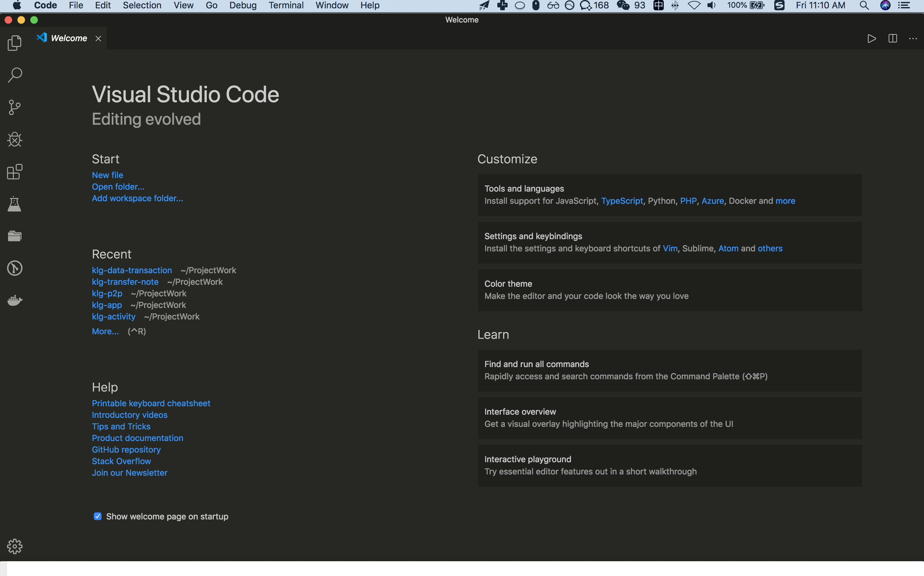Open the File menu
This screenshot has height=576, width=924.
coord(76,5)
